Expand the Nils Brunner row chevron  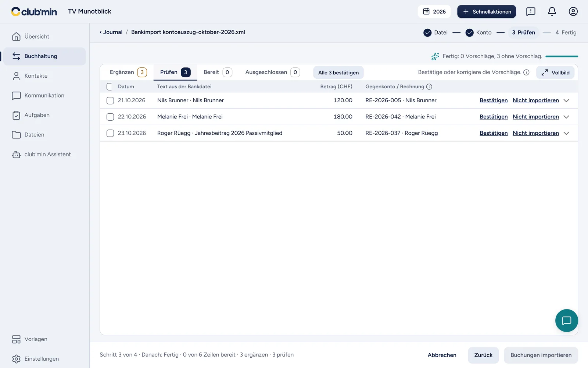pos(566,100)
